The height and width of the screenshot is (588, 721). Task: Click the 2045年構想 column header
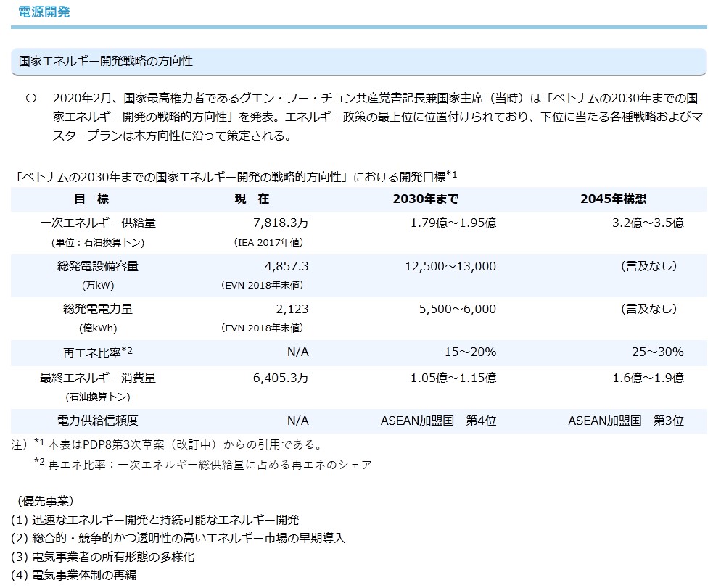pos(613,199)
